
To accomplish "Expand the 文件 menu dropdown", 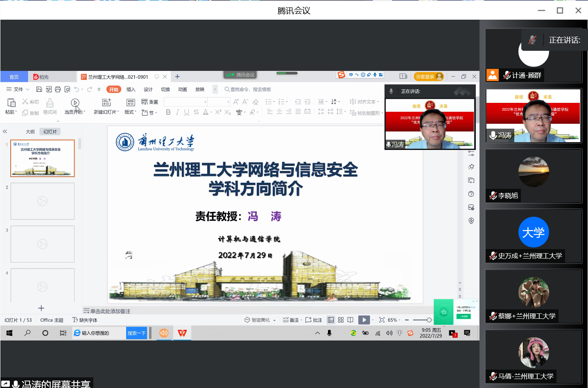I will (18, 89).
